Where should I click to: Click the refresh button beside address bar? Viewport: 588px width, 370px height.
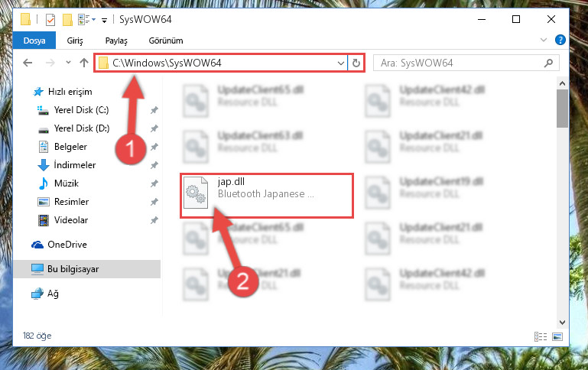click(356, 63)
